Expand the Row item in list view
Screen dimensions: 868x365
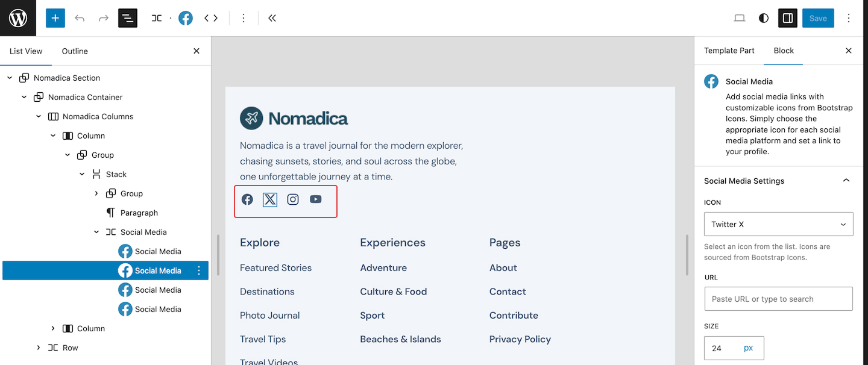(39, 348)
